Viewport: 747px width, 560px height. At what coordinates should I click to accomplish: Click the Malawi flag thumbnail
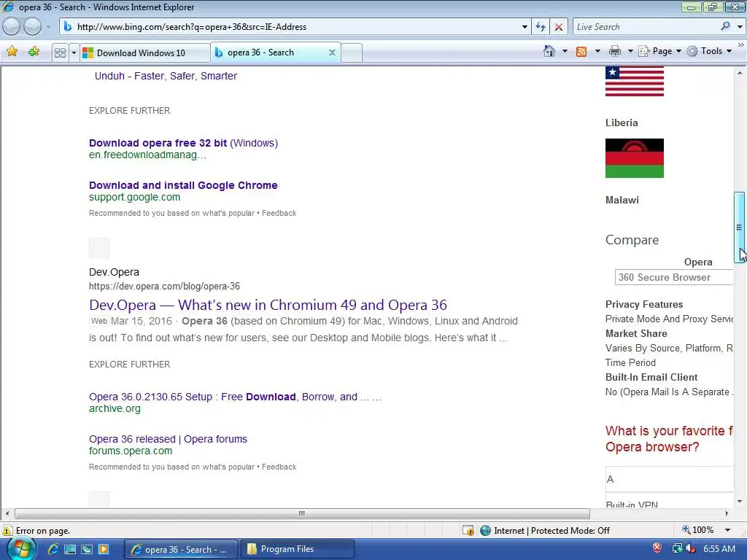[x=635, y=158]
